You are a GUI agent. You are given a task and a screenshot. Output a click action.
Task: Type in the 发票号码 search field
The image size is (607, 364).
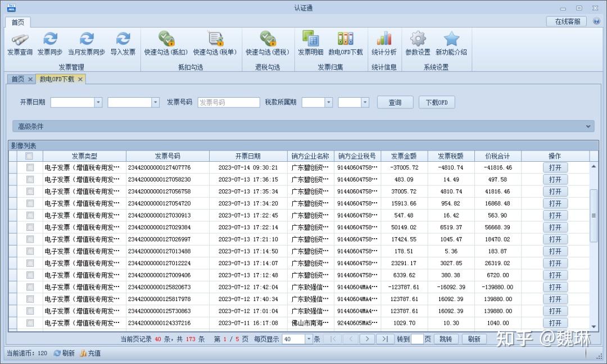(229, 102)
